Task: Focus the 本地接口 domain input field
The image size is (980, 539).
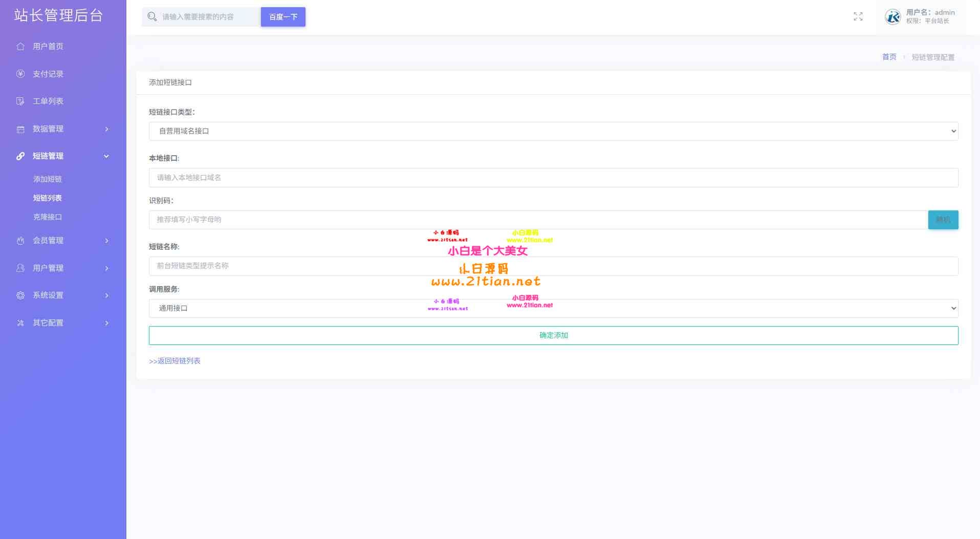Action: coord(553,178)
